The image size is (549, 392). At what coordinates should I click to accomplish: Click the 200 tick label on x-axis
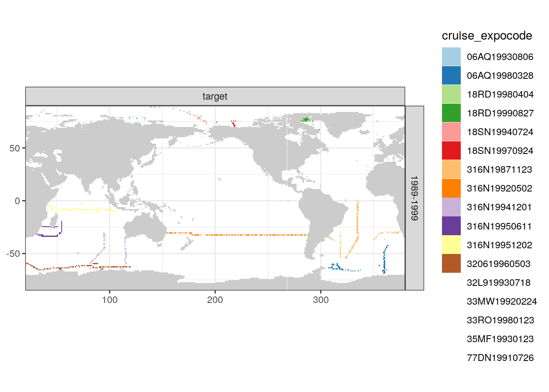[x=215, y=300]
